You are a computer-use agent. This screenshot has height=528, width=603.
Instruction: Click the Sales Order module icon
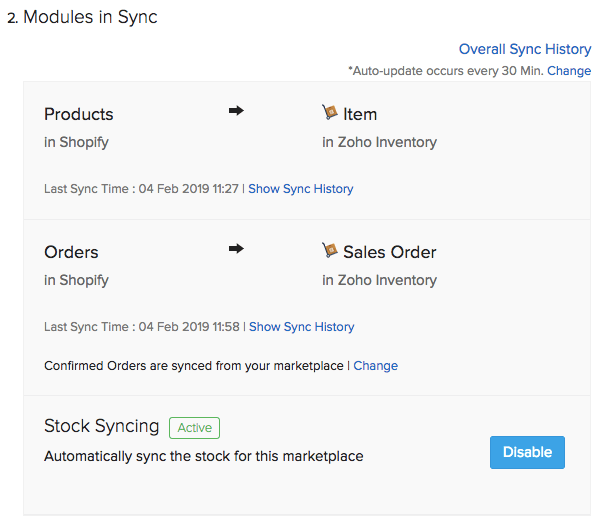[x=330, y=251]
